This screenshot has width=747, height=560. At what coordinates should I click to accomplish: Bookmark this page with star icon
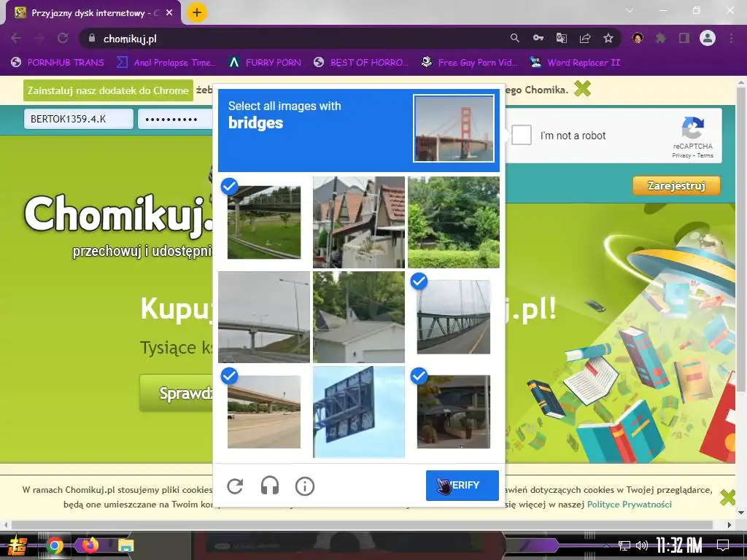click(x=608, y=38)
